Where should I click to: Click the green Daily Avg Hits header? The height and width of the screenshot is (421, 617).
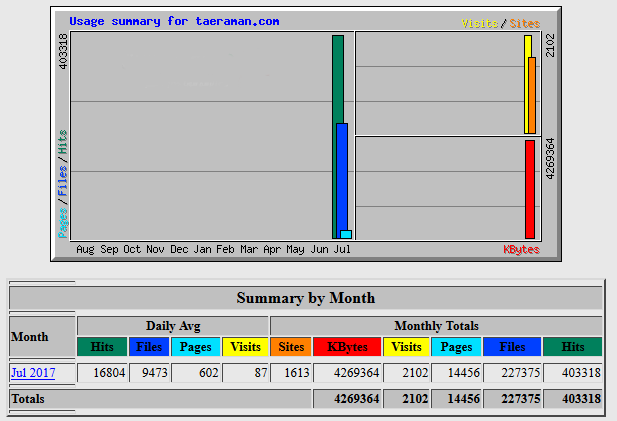pos(102,347)
